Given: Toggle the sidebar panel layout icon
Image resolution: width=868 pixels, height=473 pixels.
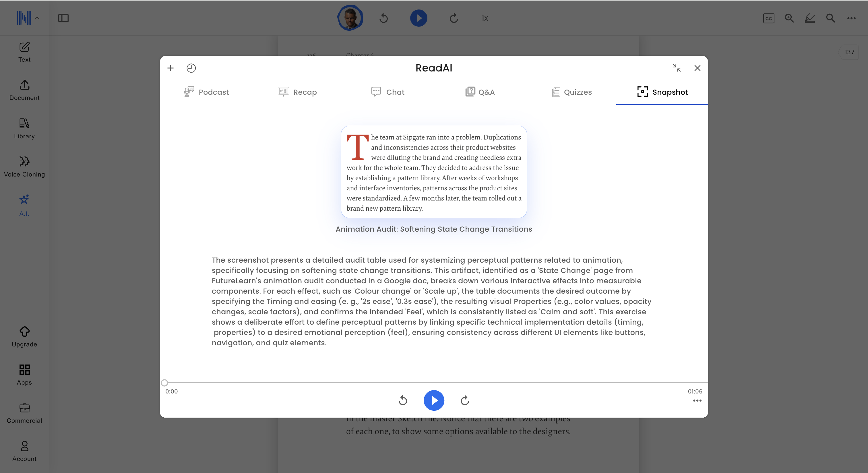Looking at the screenshot, I should [63, 18].
